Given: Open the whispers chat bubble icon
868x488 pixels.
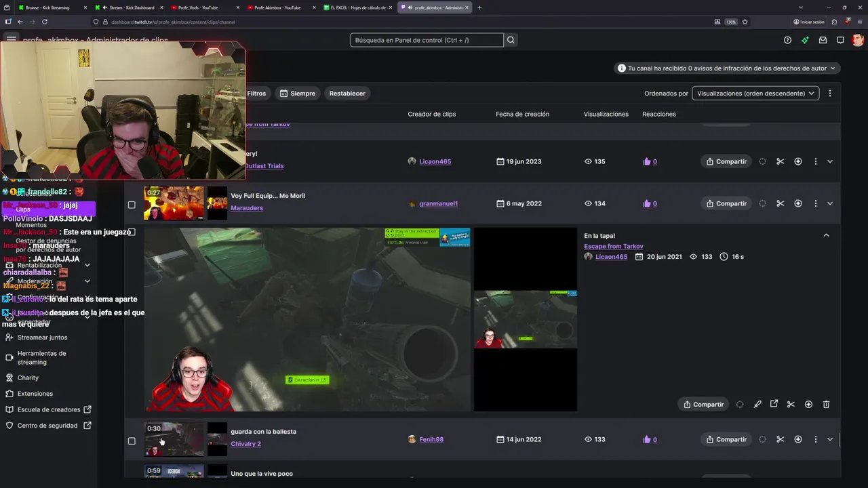Looking at the screenshot, I should click(840, 40).
